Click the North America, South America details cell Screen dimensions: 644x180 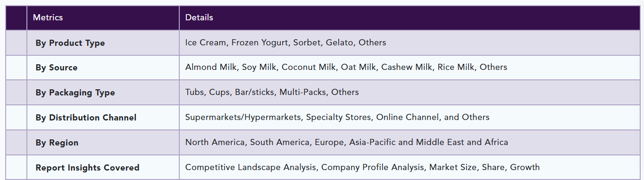pyautogui.click(x=409, y=142)
